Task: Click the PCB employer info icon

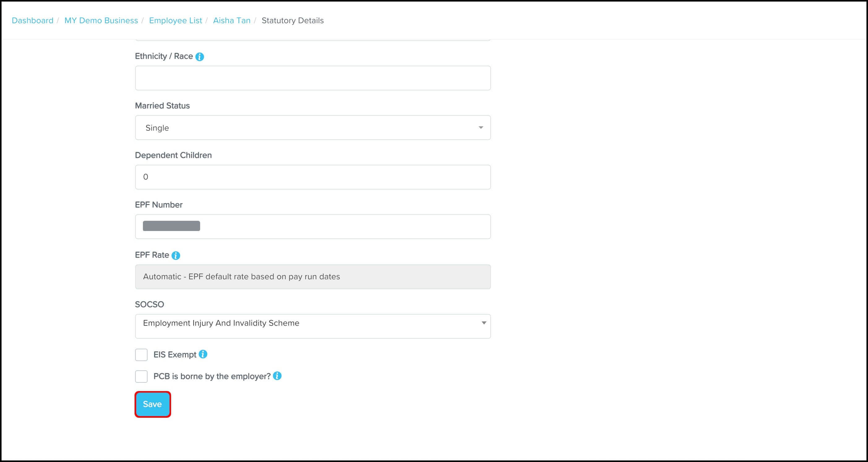Action: pyautogui.click(x=277, y=376)
